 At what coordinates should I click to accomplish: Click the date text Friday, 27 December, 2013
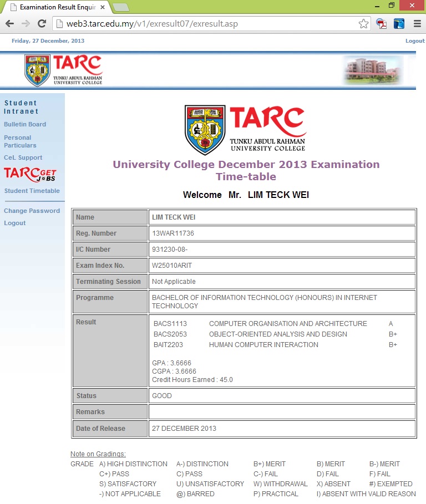(x=48, y=41)
